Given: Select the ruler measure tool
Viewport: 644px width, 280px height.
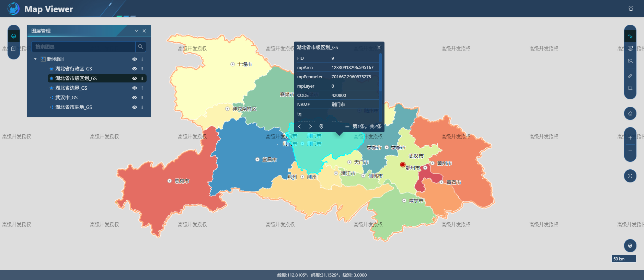Looking at the screenshot, I should (630, 76).
